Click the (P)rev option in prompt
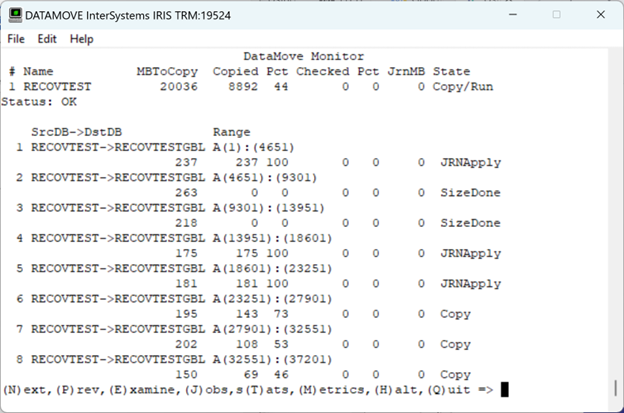Image resolution: width=624 pixels, height=413 pixels. point(80,390)
